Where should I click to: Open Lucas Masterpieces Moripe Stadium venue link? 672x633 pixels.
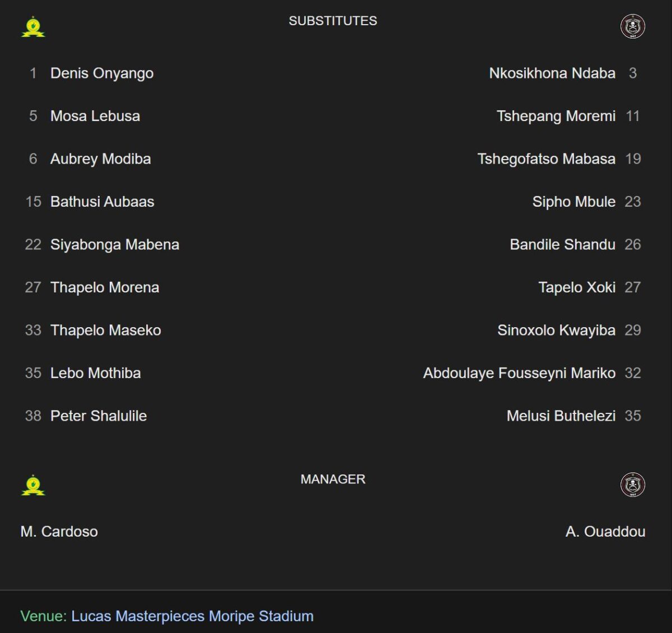[192, 616]
